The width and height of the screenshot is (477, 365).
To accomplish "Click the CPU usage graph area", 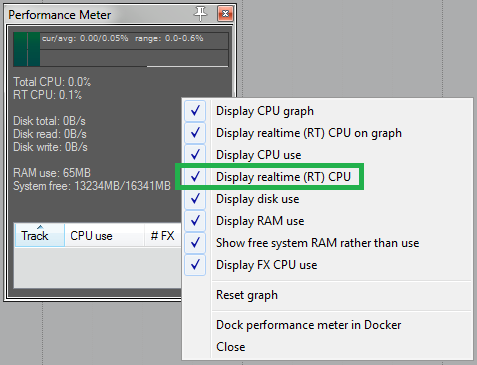I will tap(121, 49).
